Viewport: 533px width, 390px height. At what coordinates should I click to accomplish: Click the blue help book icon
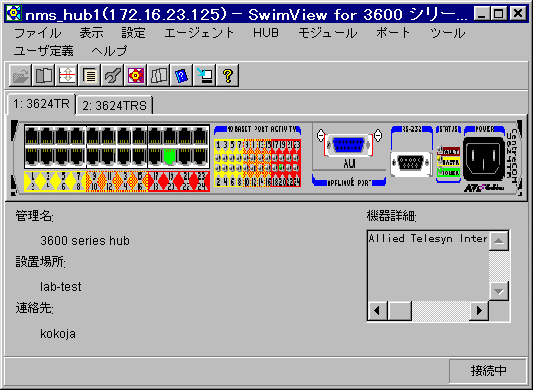[x=182, y=75]
